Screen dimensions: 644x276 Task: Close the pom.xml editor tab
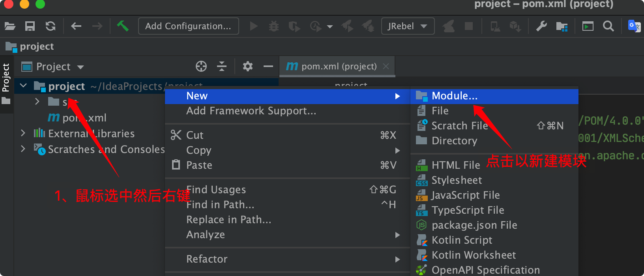[x=386, y=66]
